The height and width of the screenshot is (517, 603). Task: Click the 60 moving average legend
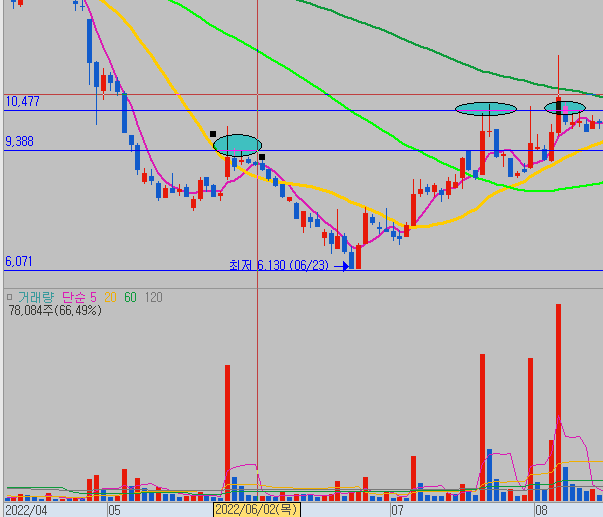130,297
